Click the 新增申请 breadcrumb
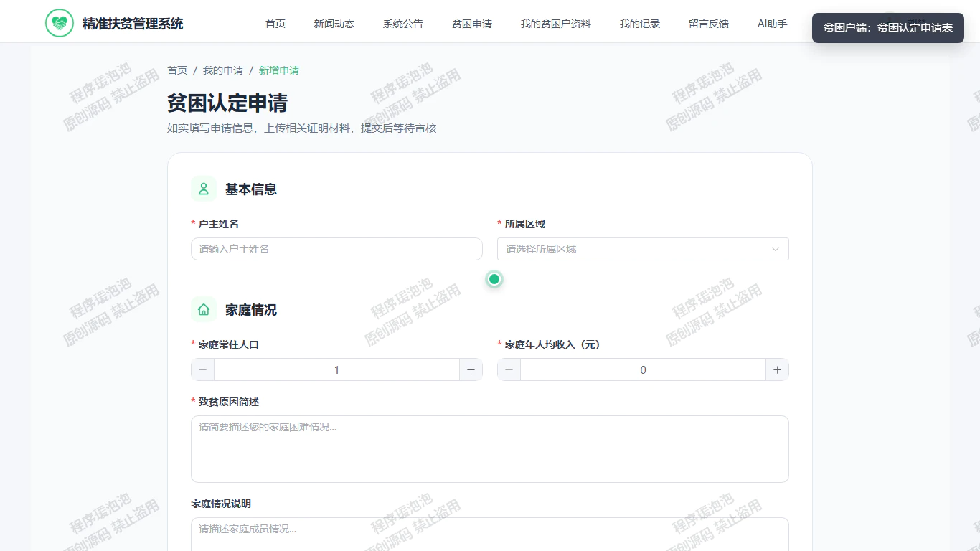Viewport: 980px width, 551px height. (x=279, y=70)
